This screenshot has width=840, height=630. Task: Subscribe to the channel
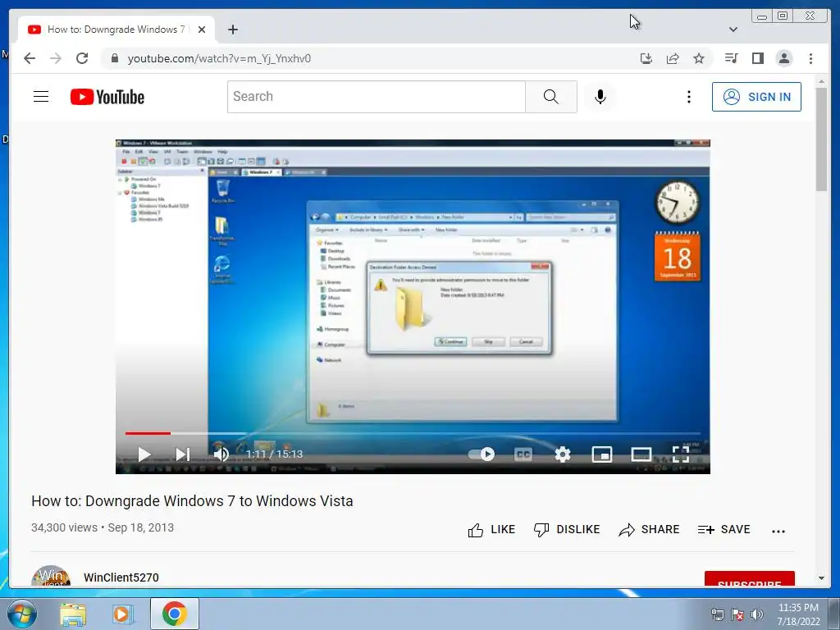pyautogui.click(x=750, y=579)
